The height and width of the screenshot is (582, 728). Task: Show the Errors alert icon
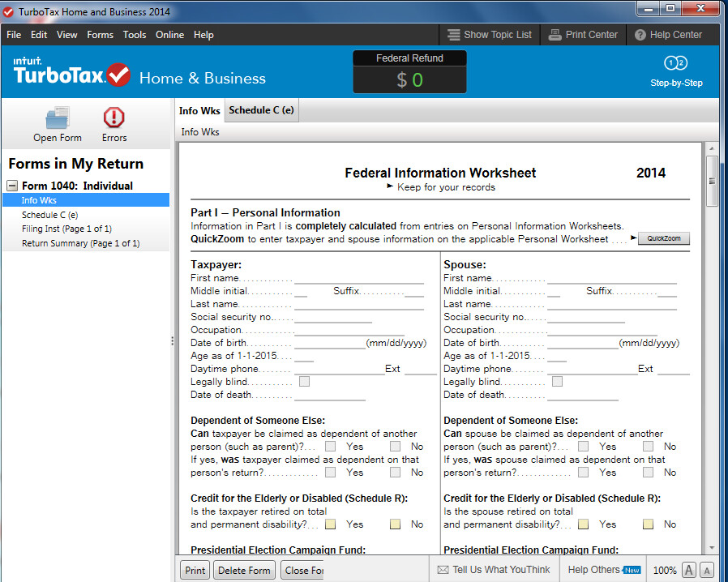pyautogui.click(x=113, y=118)
